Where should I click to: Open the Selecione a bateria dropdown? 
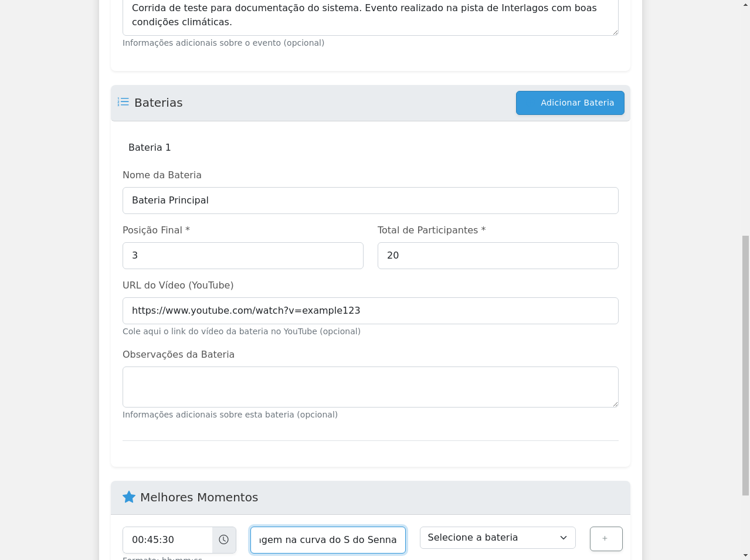click(497, 538)
